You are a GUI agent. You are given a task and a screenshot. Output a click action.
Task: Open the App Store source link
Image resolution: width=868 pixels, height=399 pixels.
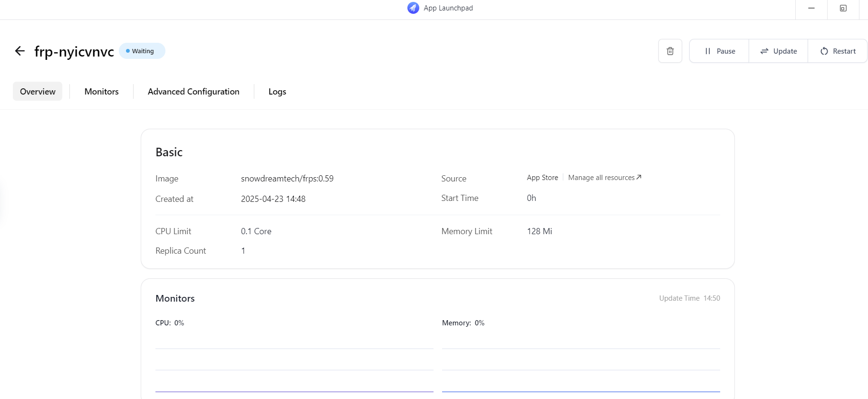pyautogui.click(x=542, y=178)
